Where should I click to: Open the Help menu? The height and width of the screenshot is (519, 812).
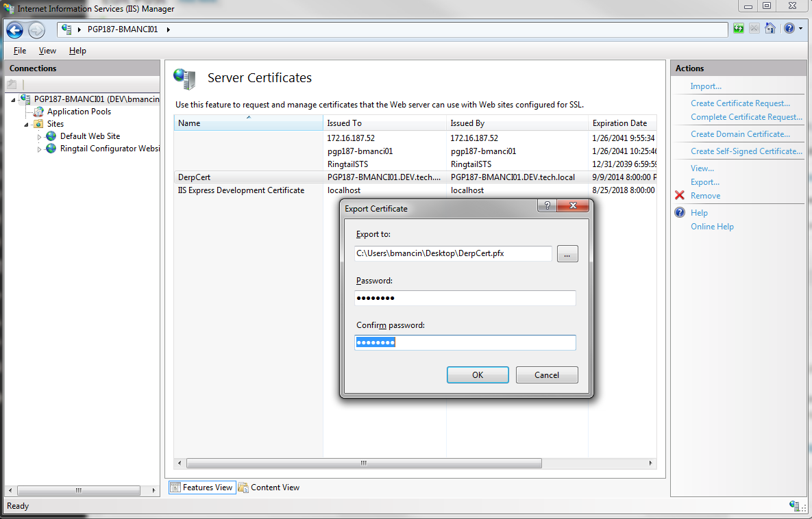[77, 51]
